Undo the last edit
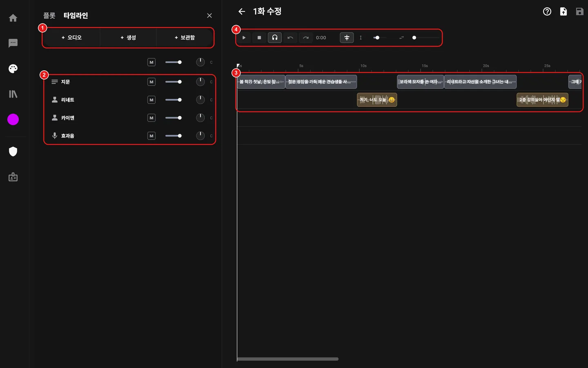 point(290,38)
